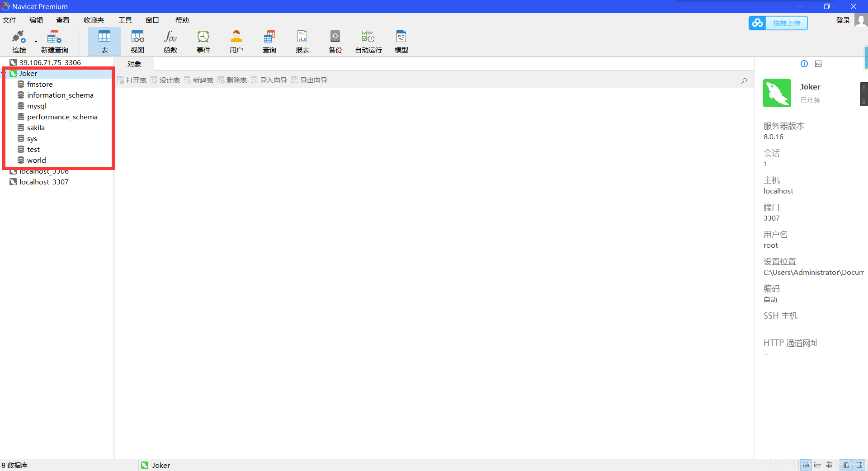Select the 备份 (Backup) toolbar icon
Image resolution: width=868 pixels, height=471 pixels.
[x=335, y=42]
